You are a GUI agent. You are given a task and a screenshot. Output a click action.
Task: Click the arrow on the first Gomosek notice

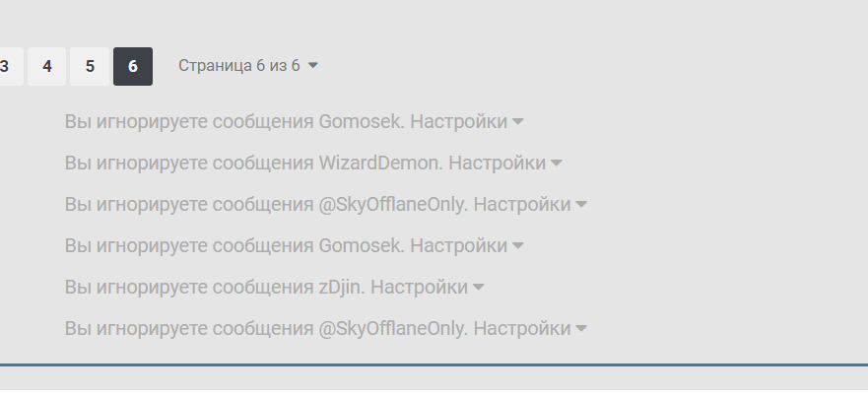(518, 121)
